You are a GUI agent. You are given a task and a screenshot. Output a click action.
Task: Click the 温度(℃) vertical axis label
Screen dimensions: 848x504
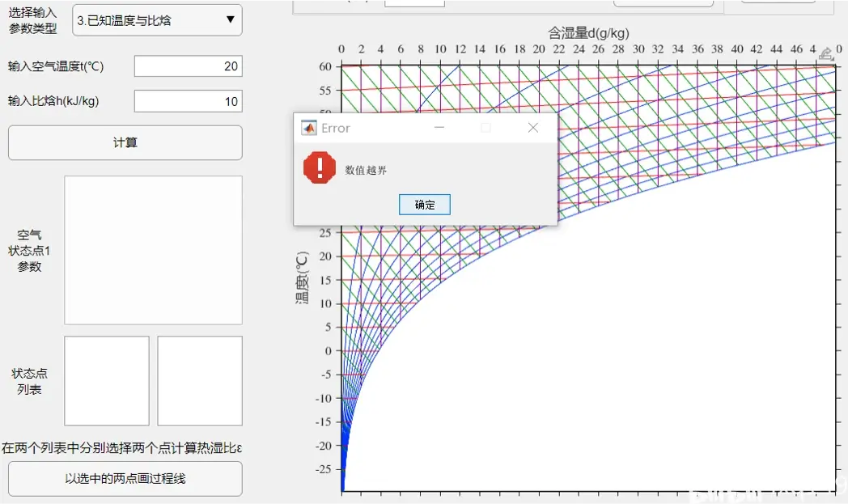[x=302, y=277]
